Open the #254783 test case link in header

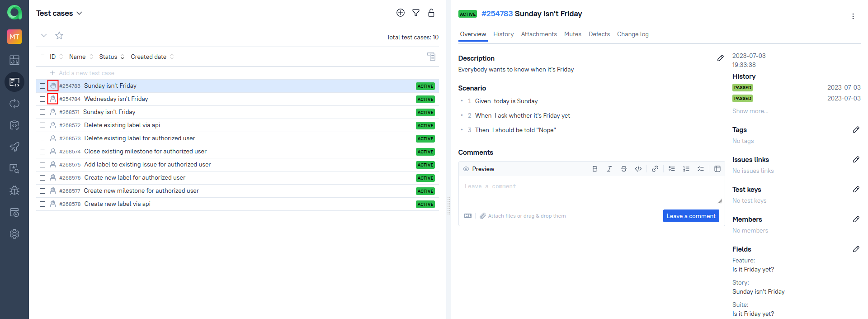point(497,14)
